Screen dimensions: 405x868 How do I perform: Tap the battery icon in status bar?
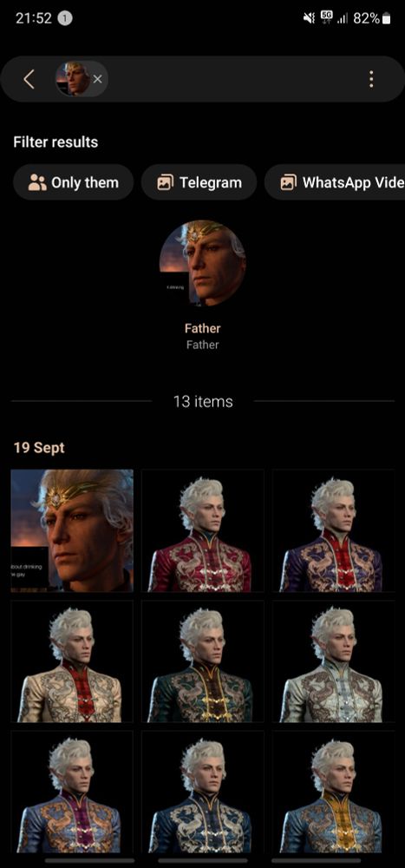(x=386, y=18)
